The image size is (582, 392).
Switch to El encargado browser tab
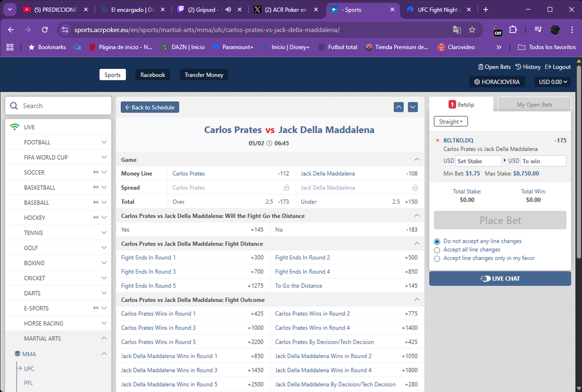click(132, 9)
